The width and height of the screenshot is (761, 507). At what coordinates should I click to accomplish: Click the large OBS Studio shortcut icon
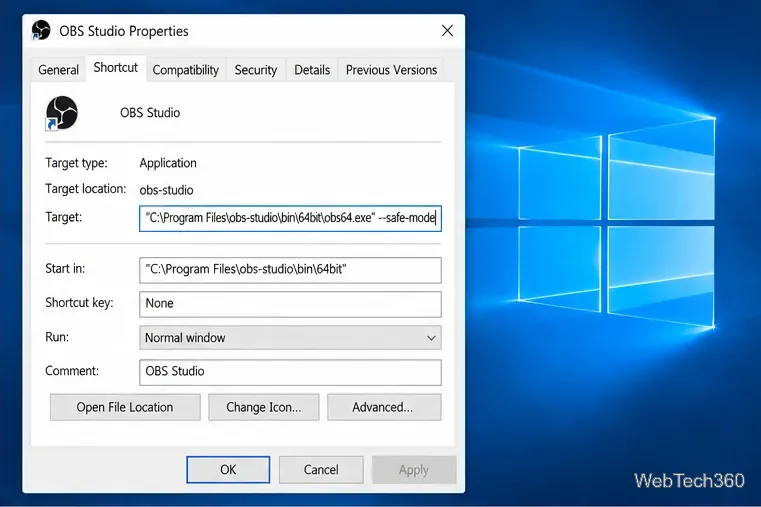pos(61,113)
